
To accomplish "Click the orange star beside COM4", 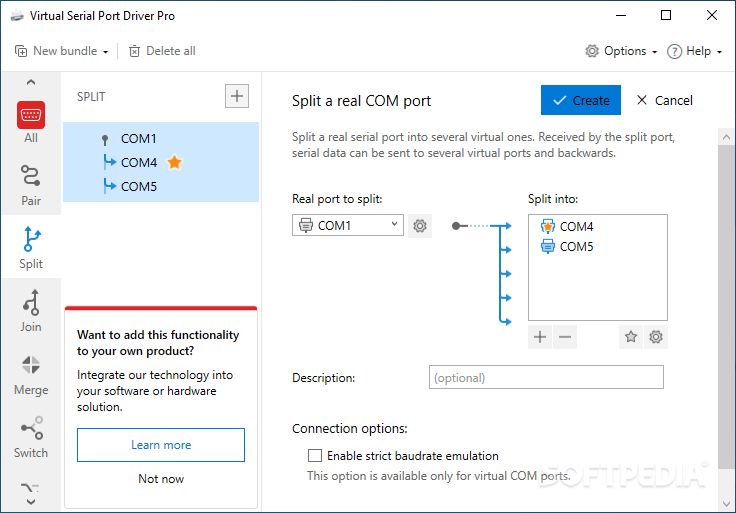I will tap(175, 162).
